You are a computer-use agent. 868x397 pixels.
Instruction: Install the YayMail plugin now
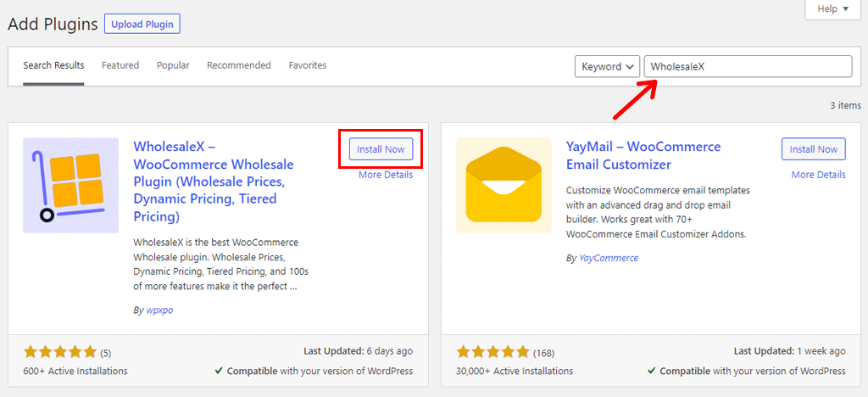813,149
